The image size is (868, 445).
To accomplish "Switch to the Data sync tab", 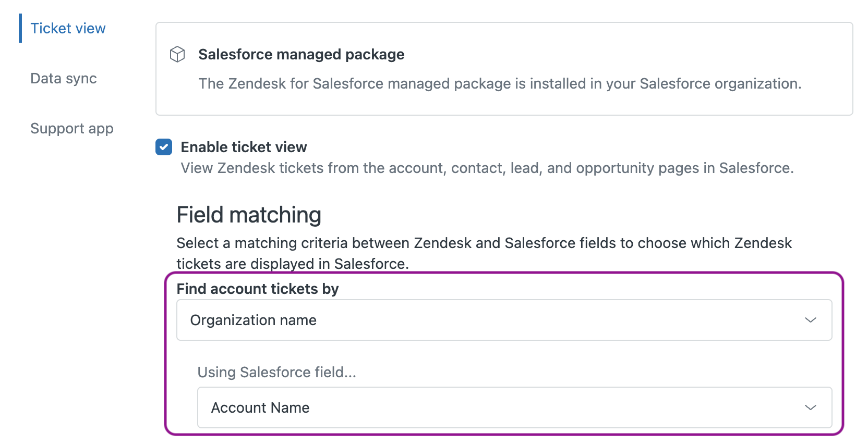I will [x=64, y=79].
